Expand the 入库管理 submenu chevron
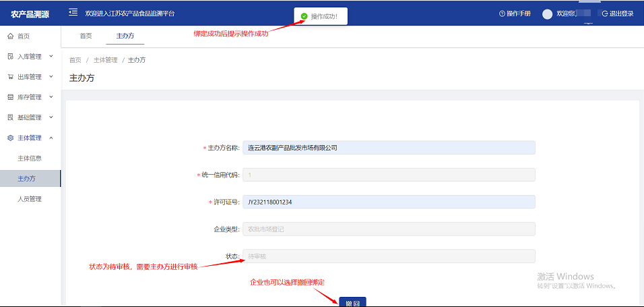 [x=51, y=56]
